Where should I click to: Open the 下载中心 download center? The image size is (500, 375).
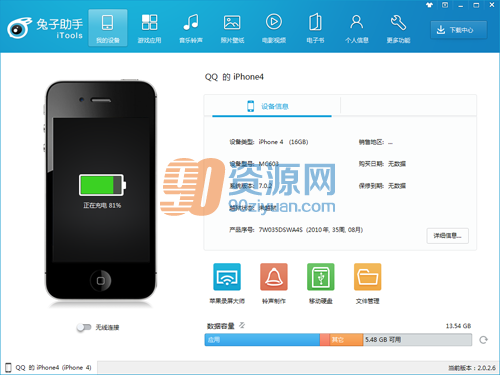coord(458,30)
